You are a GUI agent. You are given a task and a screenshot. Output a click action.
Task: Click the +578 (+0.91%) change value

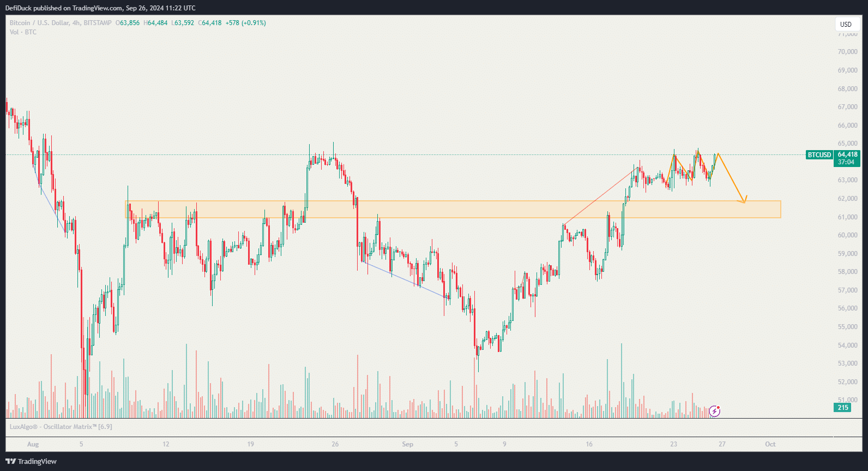coord(246,23)
